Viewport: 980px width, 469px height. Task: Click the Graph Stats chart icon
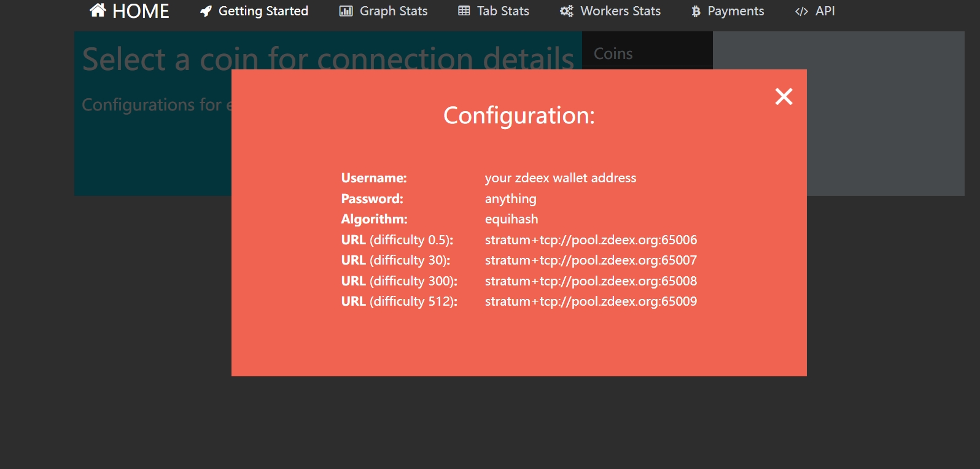[x=346, y=11]
